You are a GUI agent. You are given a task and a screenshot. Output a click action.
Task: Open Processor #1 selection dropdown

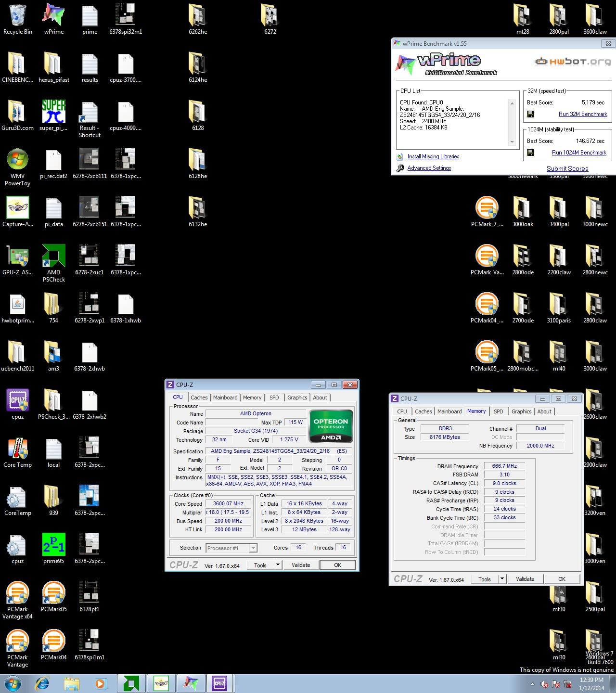pos(231,548)
